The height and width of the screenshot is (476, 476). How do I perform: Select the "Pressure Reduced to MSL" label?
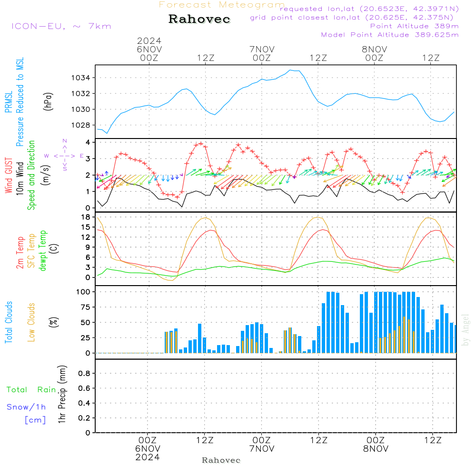(20, 102)
